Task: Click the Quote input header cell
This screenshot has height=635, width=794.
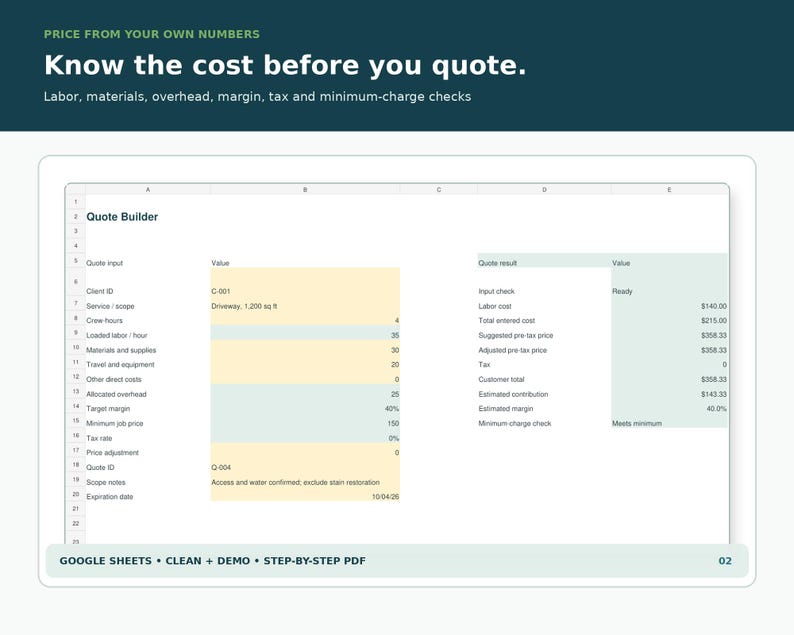Action: (x=104, y=263)
